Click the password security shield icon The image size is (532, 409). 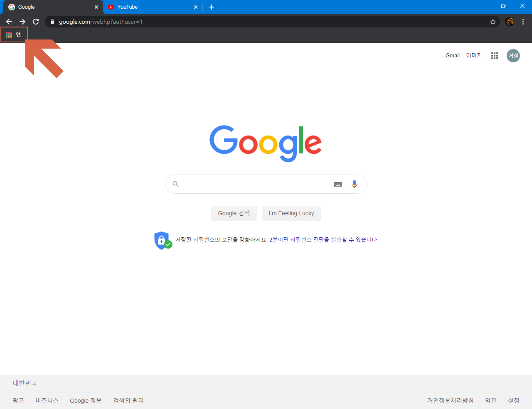click(x=163, y=240)
